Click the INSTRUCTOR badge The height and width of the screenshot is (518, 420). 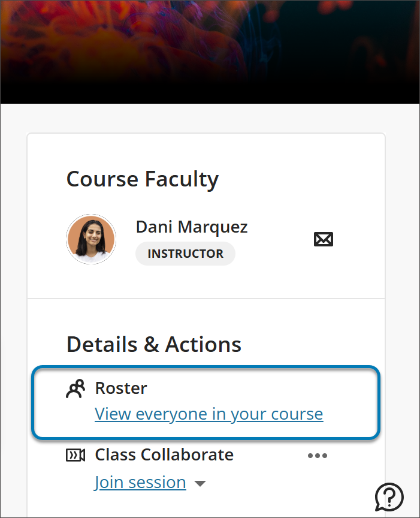click(x=185, y=253)
